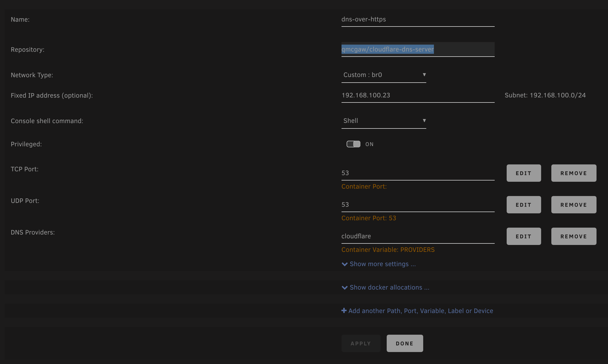
Task: Click the APPLY button to save changes
Action: tap(361, 343)
